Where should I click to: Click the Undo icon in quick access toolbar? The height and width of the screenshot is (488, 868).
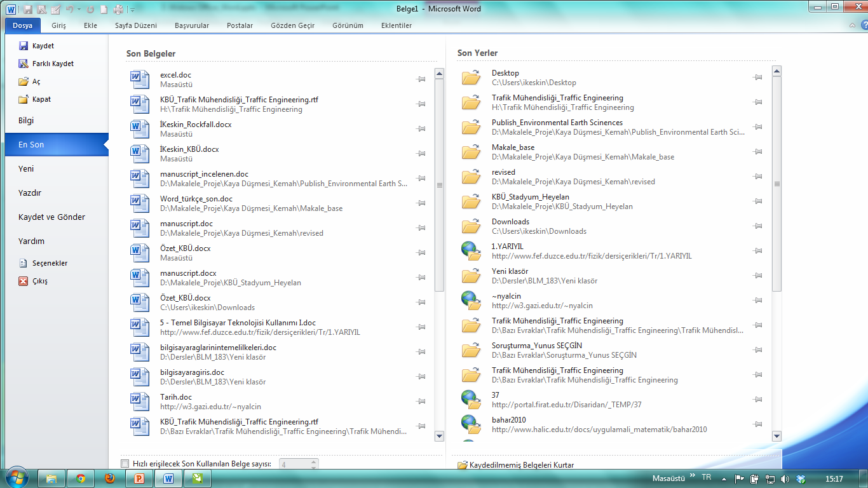tap(69, 10)
